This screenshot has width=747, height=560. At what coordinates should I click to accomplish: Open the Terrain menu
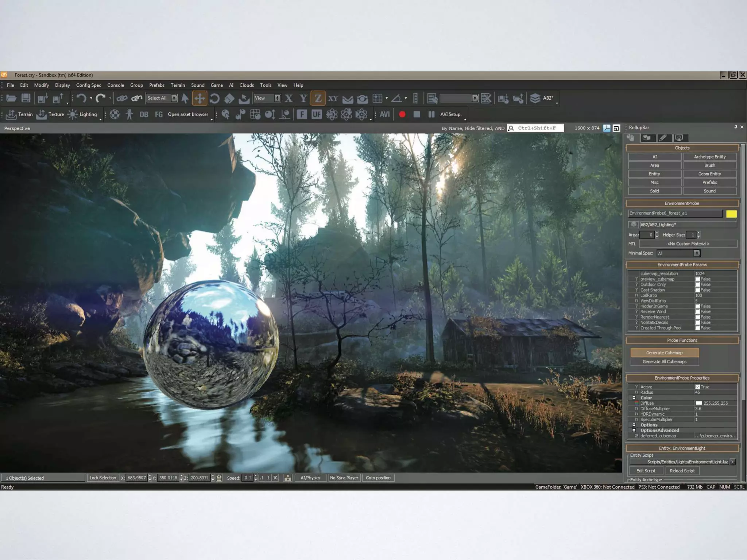[x=178, y=85]
